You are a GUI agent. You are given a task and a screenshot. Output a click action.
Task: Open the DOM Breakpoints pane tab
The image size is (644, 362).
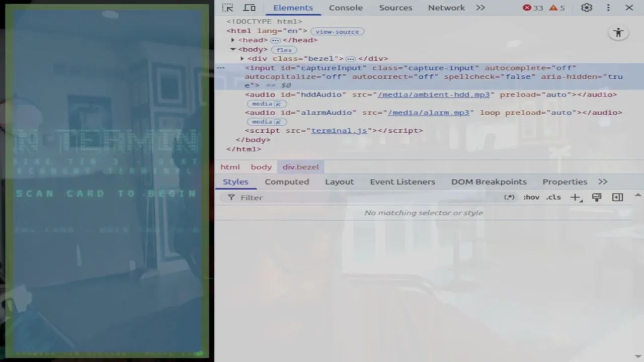489,182
